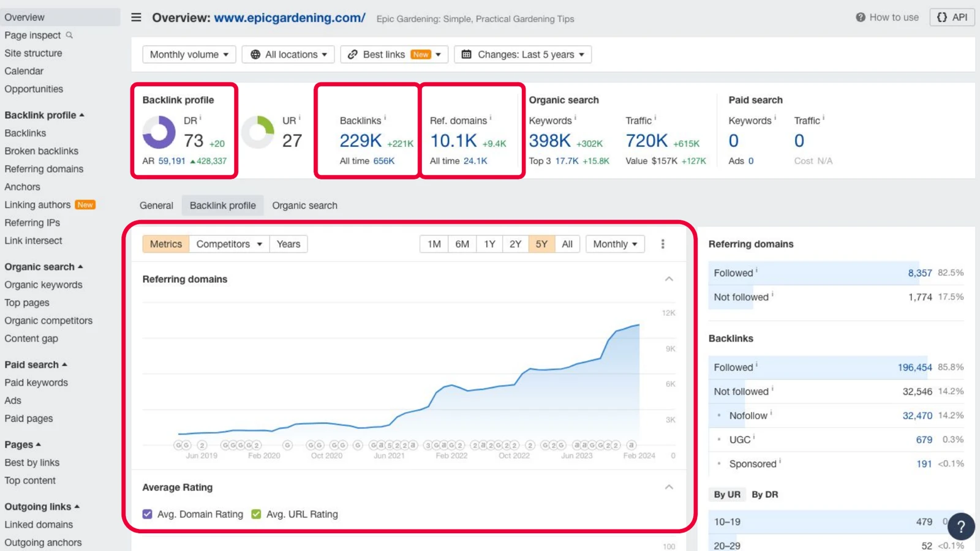980x551 pixels.
Task: Open Site structure in sidebar
Action: coord(33,53)
